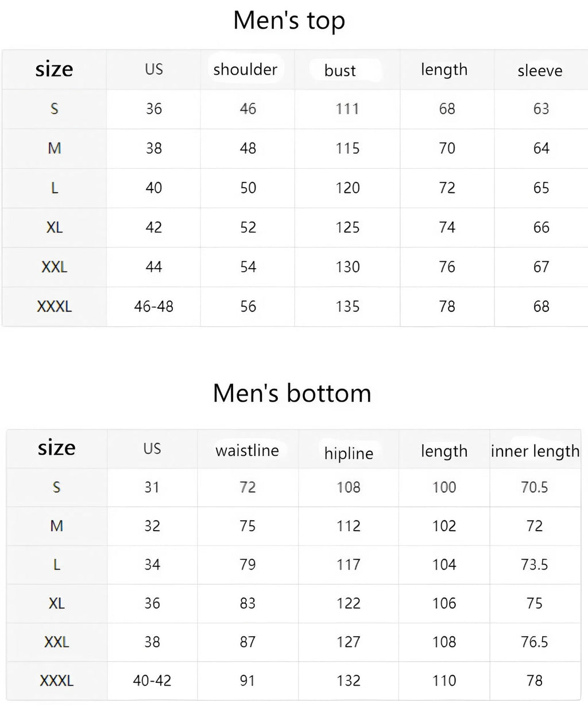Select inner length value 70.5
The height and width of the screenshot is (708, 588).
pyautogui.click(x=535, y=487)
